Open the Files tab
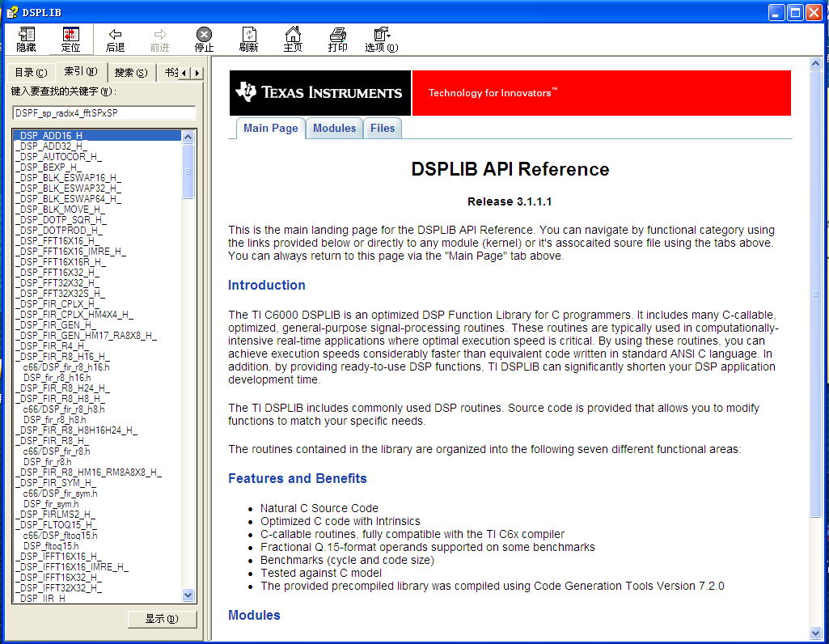 383,128
